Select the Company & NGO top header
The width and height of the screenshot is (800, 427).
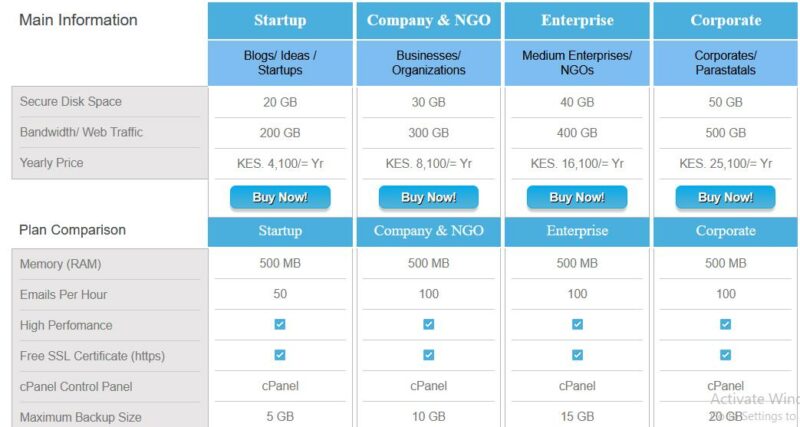(x=429, y=20)
